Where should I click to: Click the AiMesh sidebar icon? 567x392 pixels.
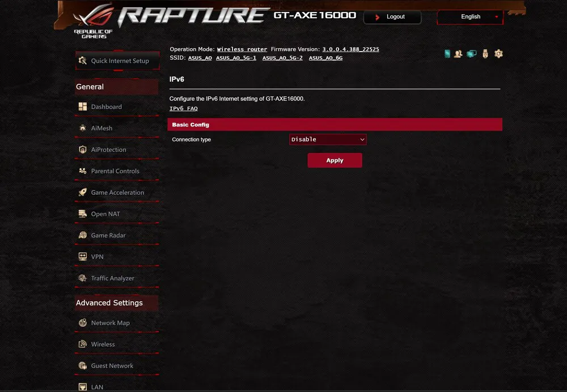[x=82, y=128]
